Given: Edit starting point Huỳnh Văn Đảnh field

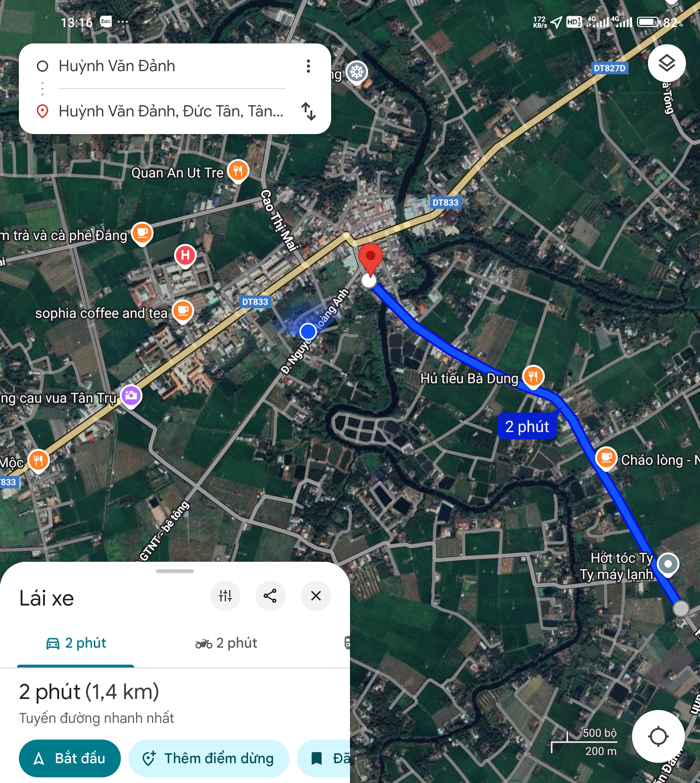Looking at the screenshot, I should click(x=172, y=66).
